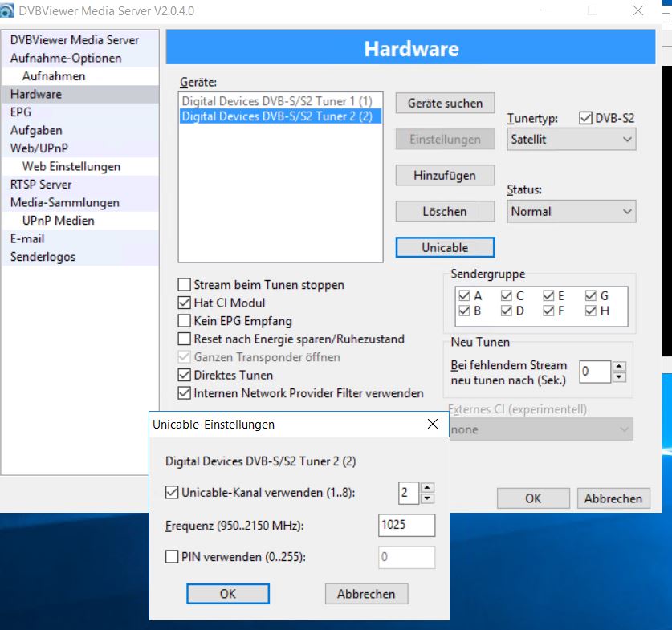
Task: Toggle Stream beim Tunen stoppen checkbox
Action: click(x=185, y=285)
